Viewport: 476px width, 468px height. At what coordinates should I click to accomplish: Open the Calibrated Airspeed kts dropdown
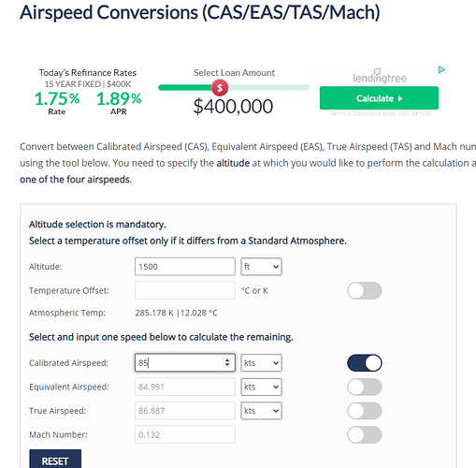(x=261, y=363)
